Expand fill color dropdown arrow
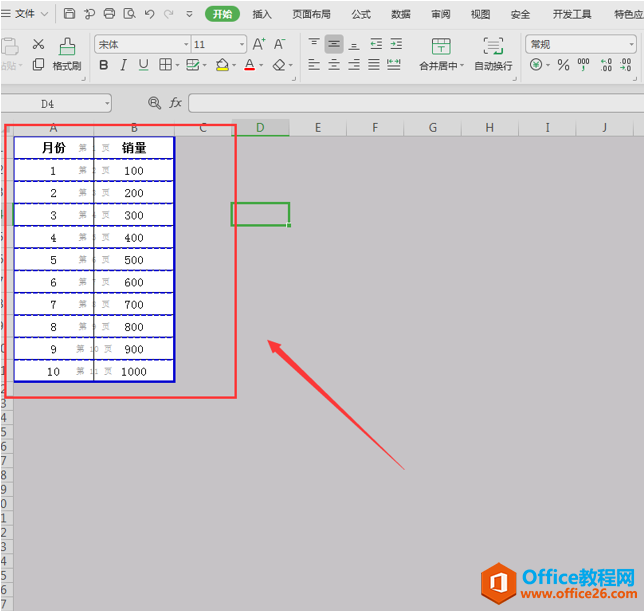644x611 pixels. click(x=234, y=65)
